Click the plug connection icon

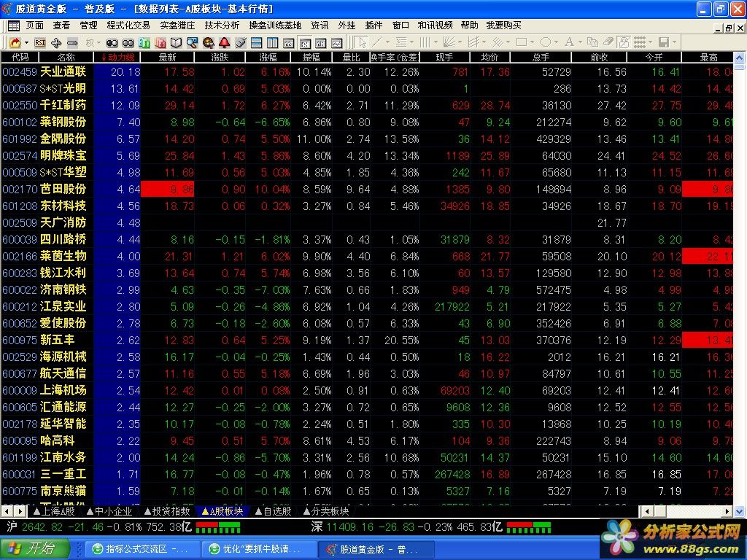click(241, 43)
